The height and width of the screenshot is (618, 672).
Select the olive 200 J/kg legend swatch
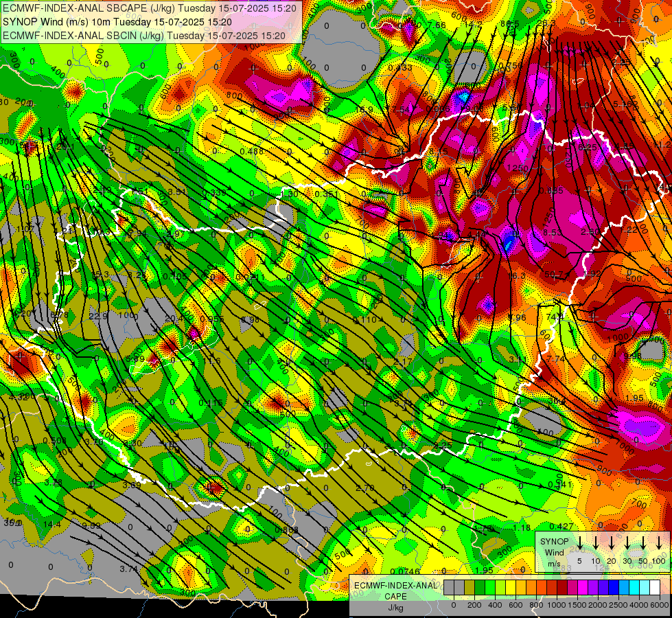pos(470,587)
